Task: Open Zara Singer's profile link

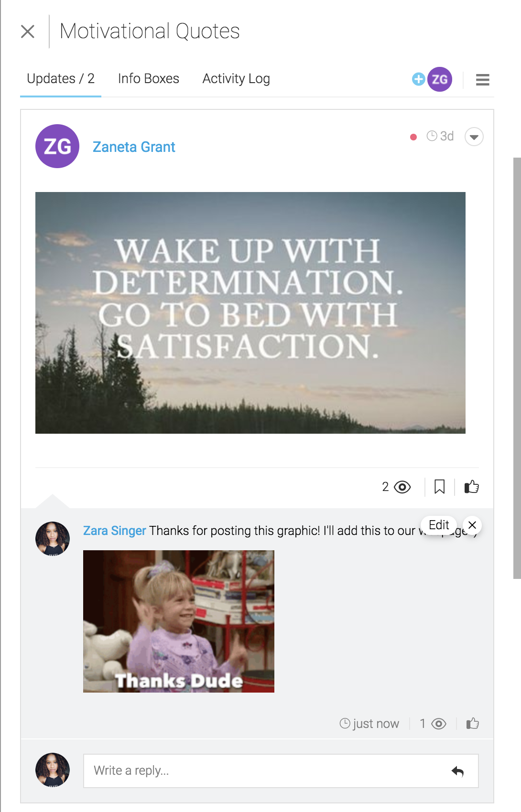Action: tap(114, 531)
